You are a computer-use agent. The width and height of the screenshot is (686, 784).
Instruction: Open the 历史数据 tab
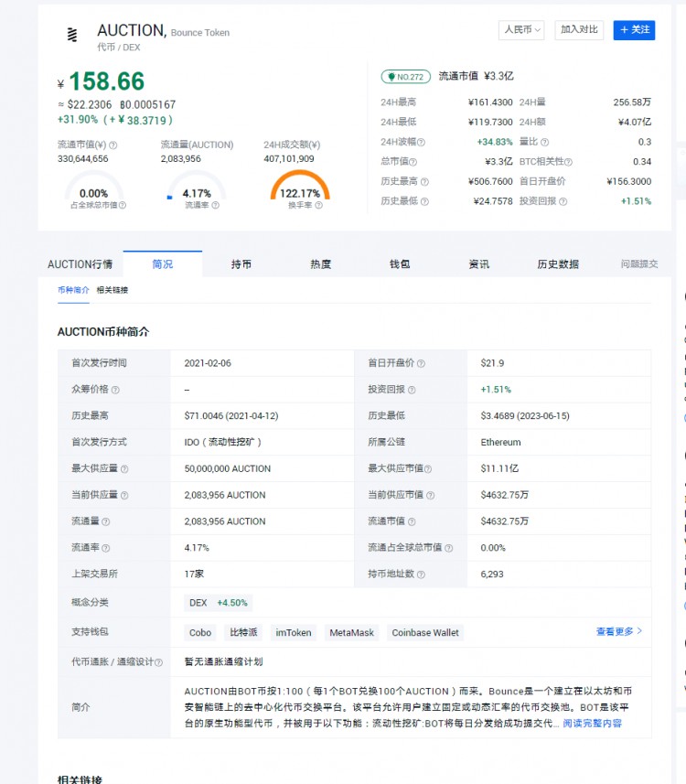tap(558, 264)
